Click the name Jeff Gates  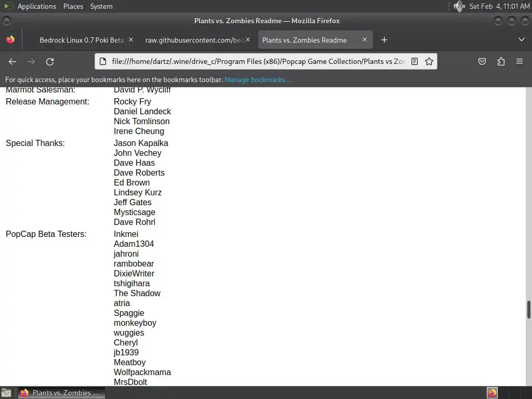pos(132,202)
